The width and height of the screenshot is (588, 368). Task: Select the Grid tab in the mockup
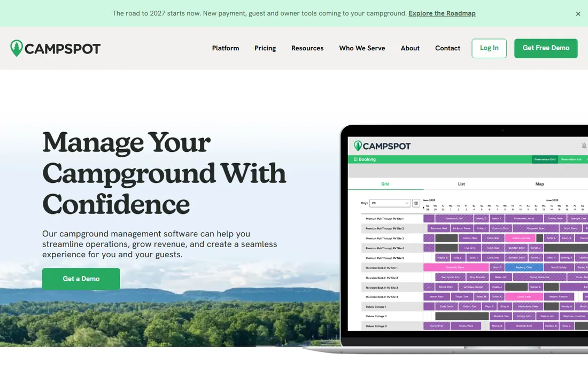[385, 184]
